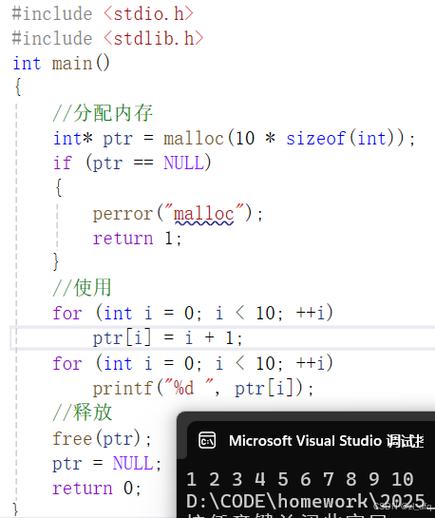Click the perror("malloc") statement
Image resolution: width=435 pixels, height=518 pixels.
[178, 213]
